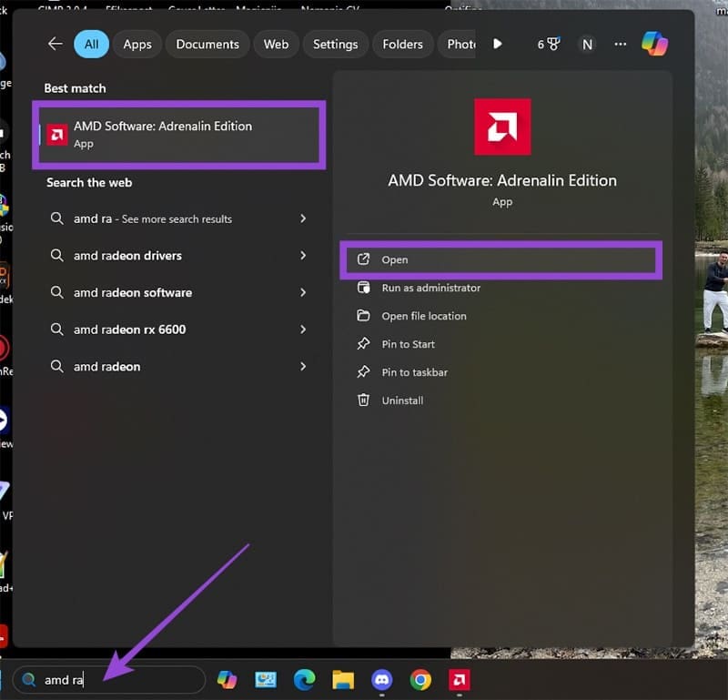
Task: Check your Microsoft Rewards points
Action: click(548, 44)
